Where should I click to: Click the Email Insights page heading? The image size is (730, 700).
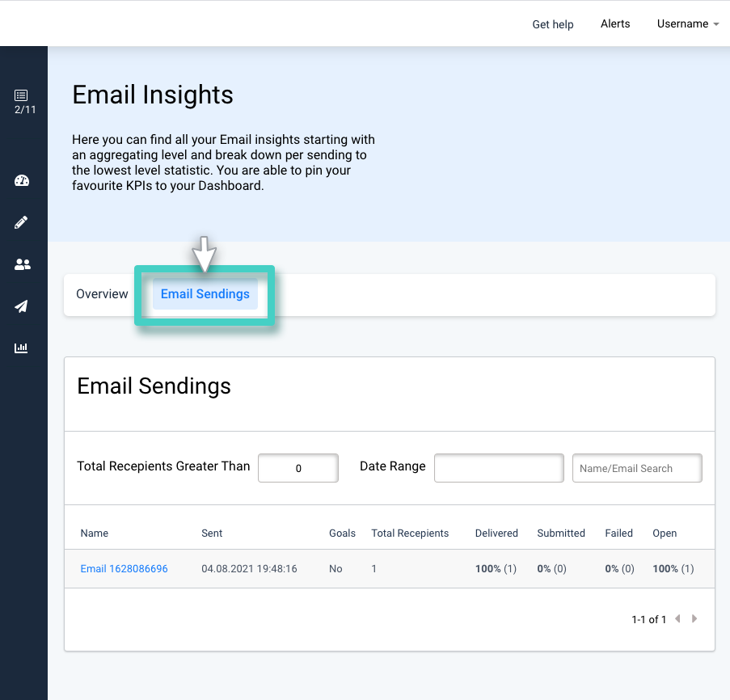click(153, 95)
